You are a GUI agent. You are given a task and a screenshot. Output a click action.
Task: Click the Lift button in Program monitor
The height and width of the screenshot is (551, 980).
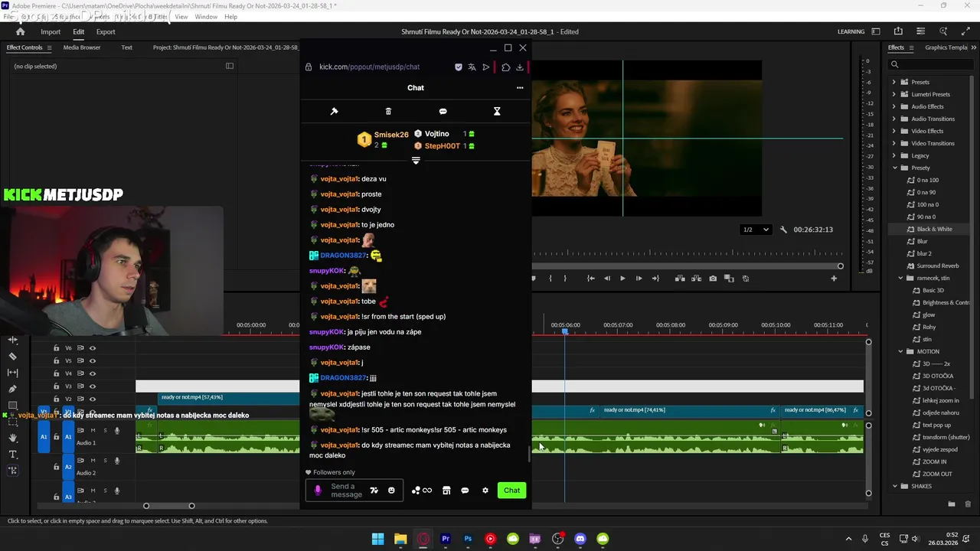(679, 279)
